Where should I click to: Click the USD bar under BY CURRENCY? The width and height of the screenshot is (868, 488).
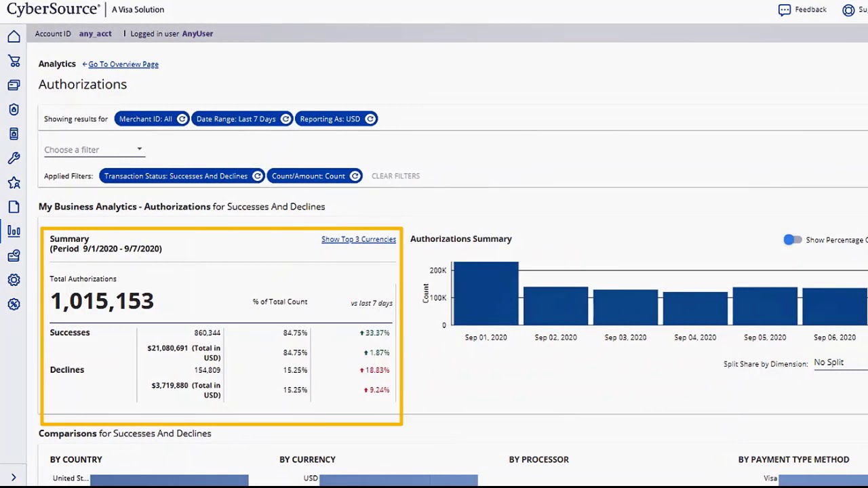(x=399, y=480)
